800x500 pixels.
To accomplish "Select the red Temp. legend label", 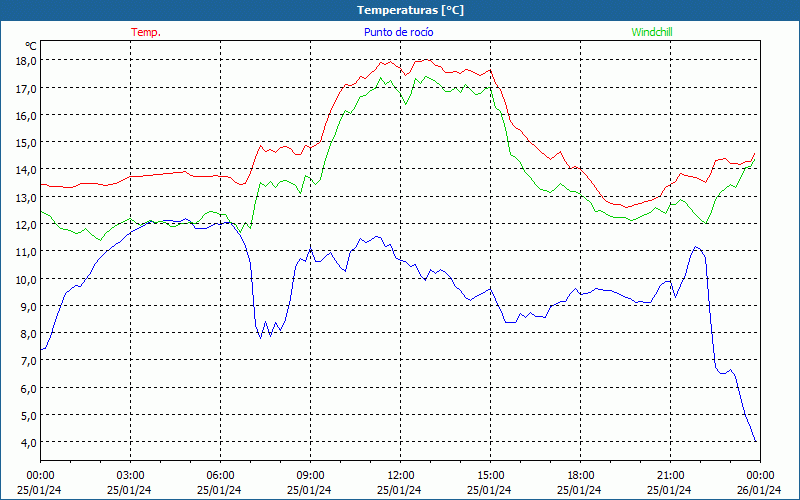I will click(146, 32).
